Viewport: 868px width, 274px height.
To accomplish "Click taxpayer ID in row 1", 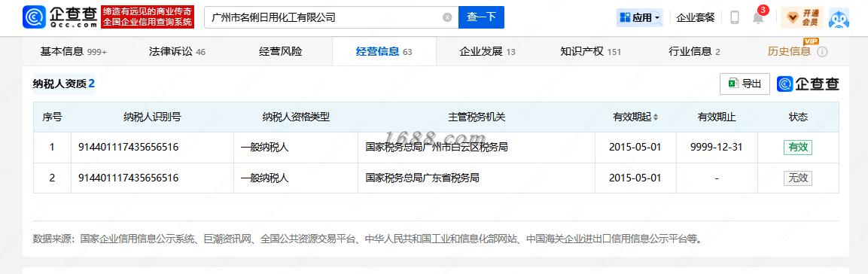I will [x=129, y=148].
